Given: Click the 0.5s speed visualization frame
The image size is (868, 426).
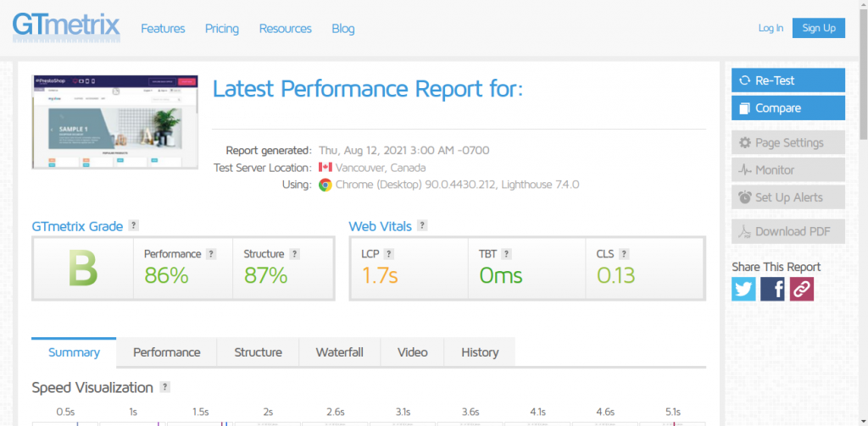Looking at the screenshot, I should point(65,423).
